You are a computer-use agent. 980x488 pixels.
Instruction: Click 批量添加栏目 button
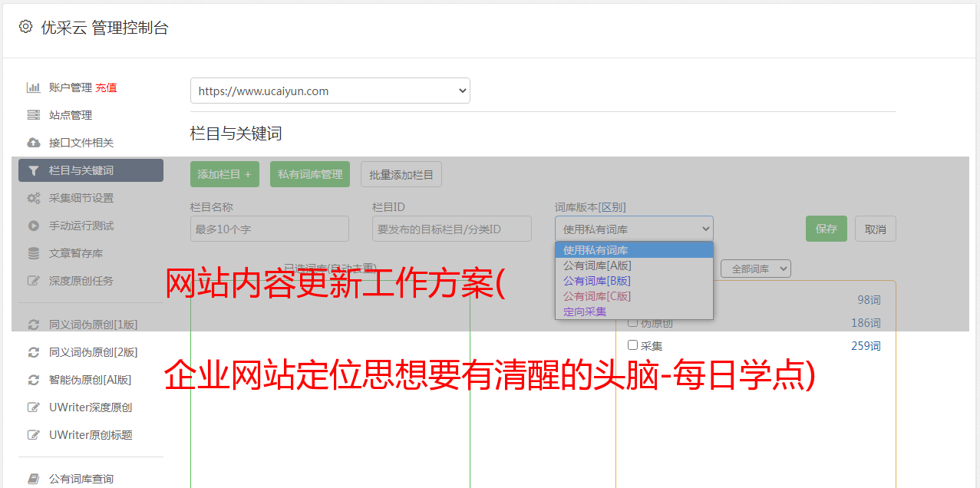pos(401,174)
